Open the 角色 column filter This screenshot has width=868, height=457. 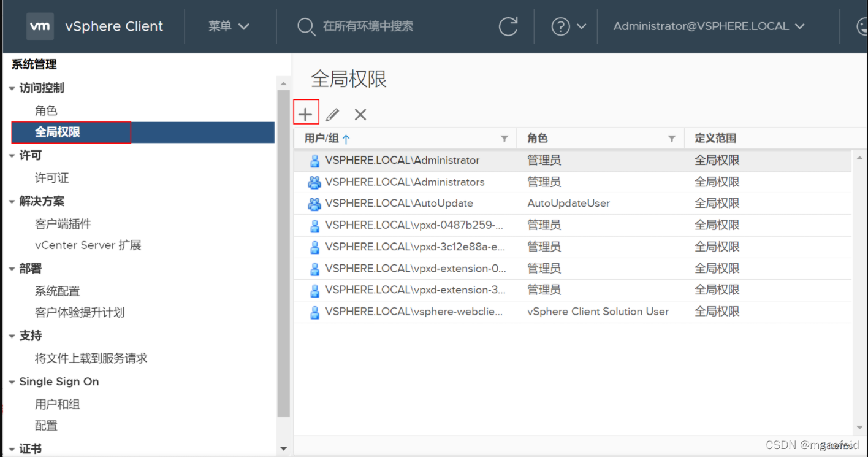click(x=672, y=139)
